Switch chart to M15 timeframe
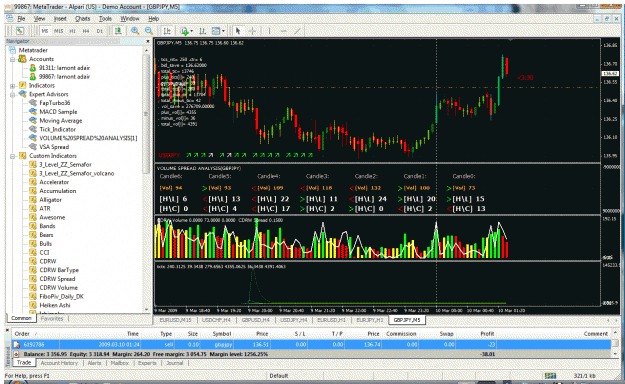The height and width of the screenshot is (384, 625). pos(59,31)
